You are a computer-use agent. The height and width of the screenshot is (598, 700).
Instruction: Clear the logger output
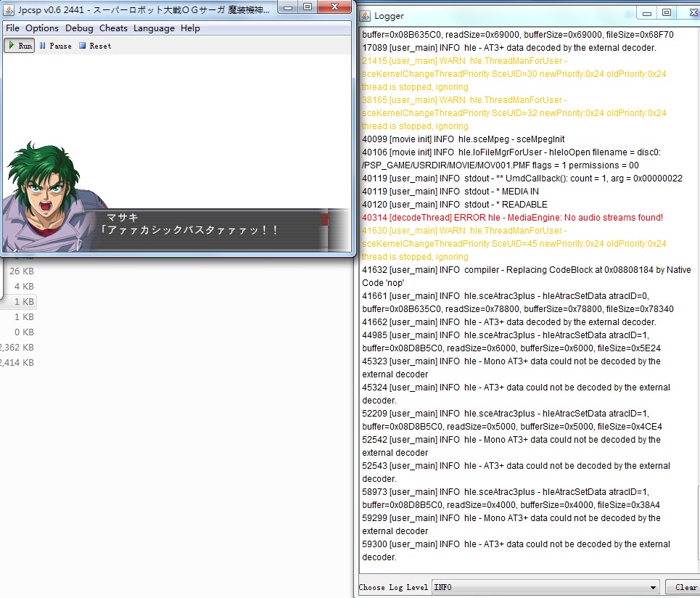[685, 587]
